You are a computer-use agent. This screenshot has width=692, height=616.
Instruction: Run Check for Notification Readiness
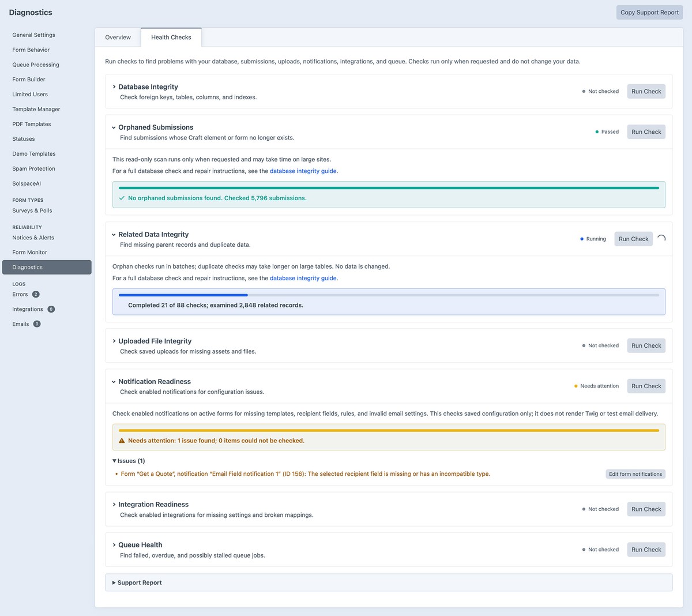tap(646, 386)
